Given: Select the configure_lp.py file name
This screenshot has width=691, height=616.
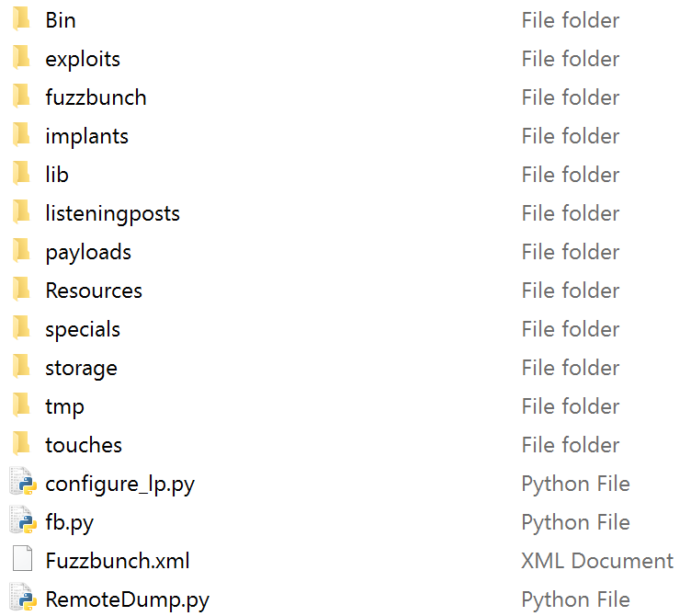Looking at the screenshot, I should [119, 485].
